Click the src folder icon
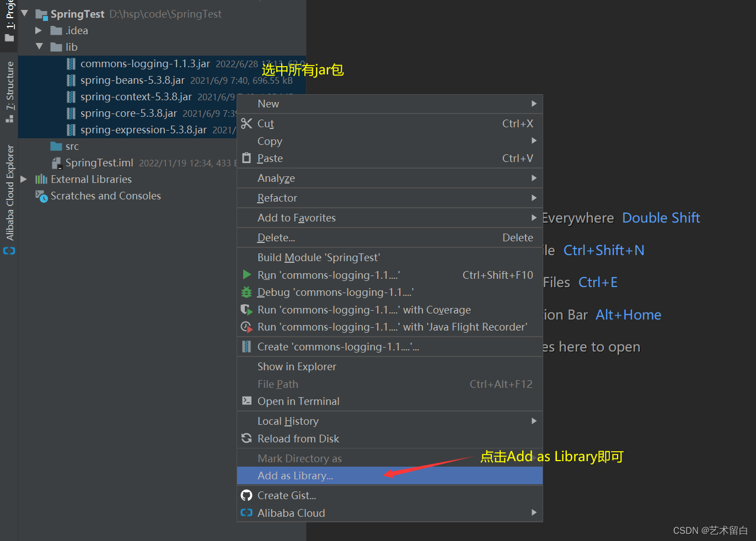 click(56, 146)
